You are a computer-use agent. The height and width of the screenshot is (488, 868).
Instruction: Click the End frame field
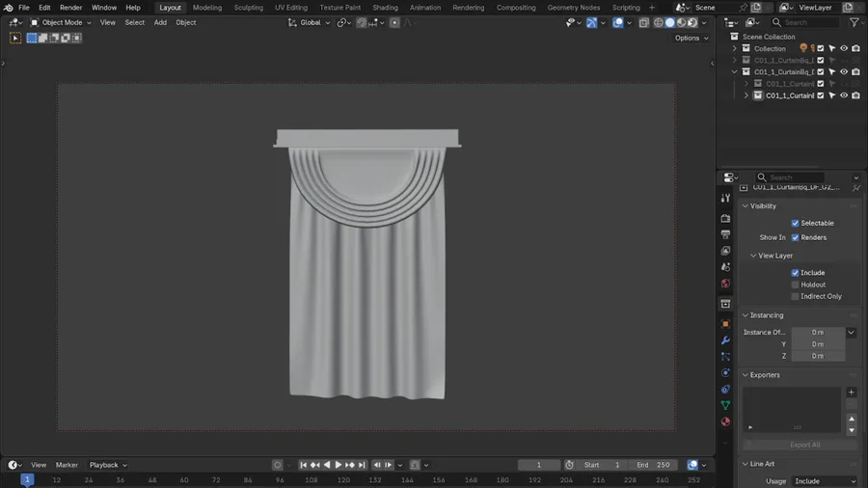click(654, 465)
